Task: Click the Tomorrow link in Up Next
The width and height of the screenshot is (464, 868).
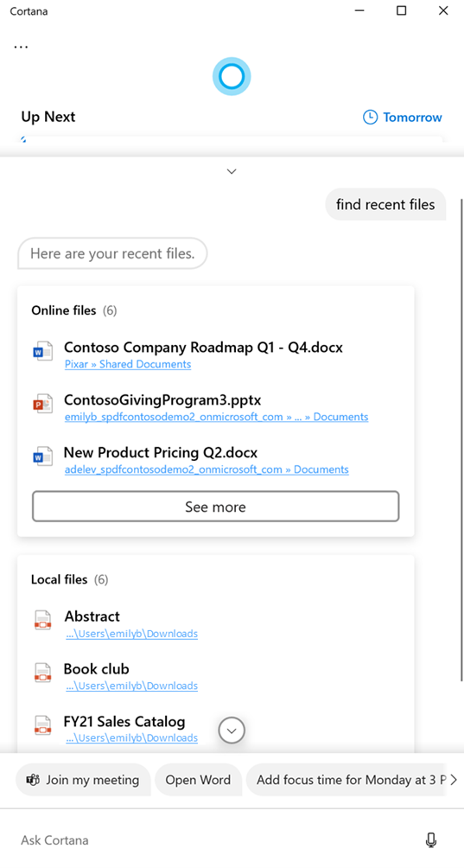Action: (x=412, y=118)
